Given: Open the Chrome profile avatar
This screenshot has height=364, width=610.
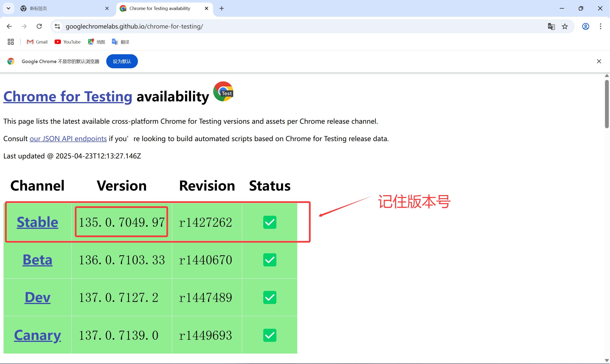Looking at the screenshot, I should 586,26.
